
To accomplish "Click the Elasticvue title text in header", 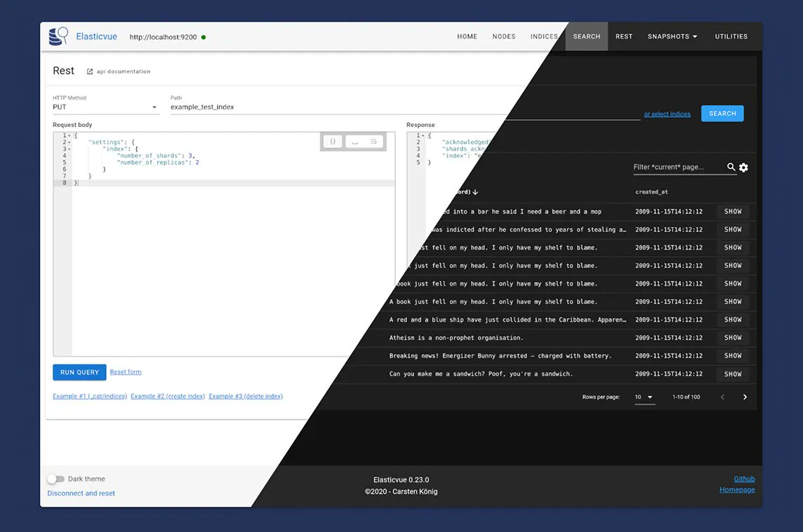I will point(96,36).
